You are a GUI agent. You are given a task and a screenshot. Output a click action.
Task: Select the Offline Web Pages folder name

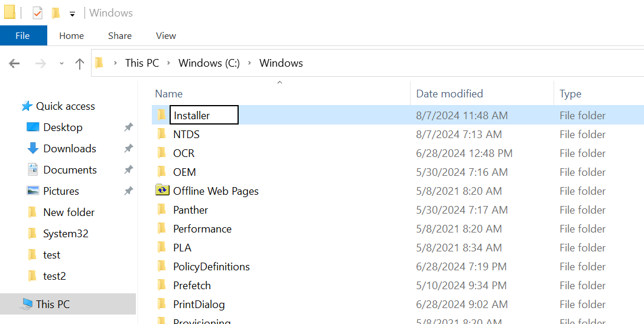coord(216,191)
